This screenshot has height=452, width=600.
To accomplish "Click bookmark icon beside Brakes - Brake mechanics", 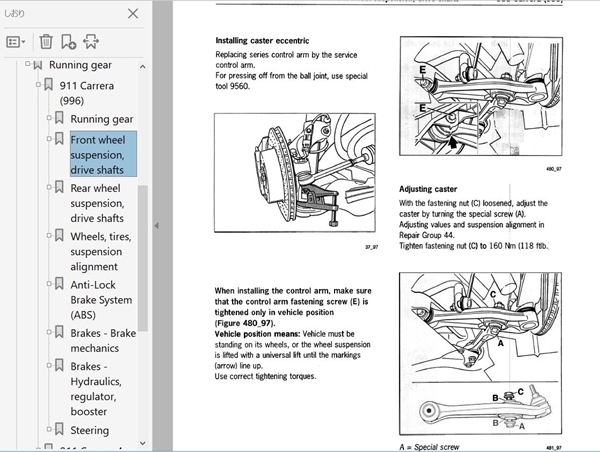I will click(59, 332).
